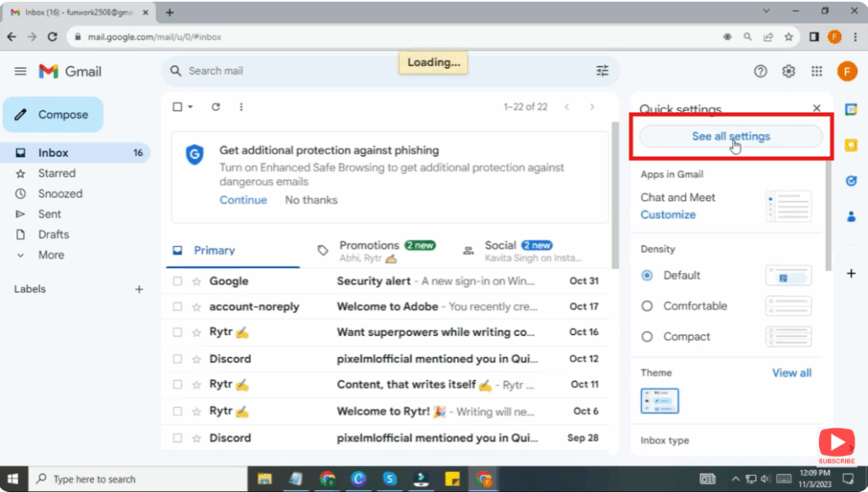The image size is (868, 492).
Task: Check the Discord Oct 12 email box
Action: click(x=177, y=359)
